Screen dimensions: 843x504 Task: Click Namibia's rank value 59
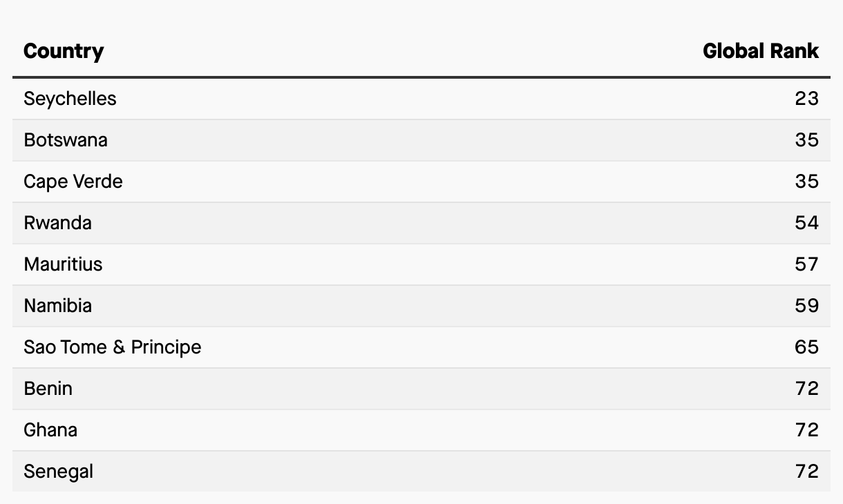[806, 306]
